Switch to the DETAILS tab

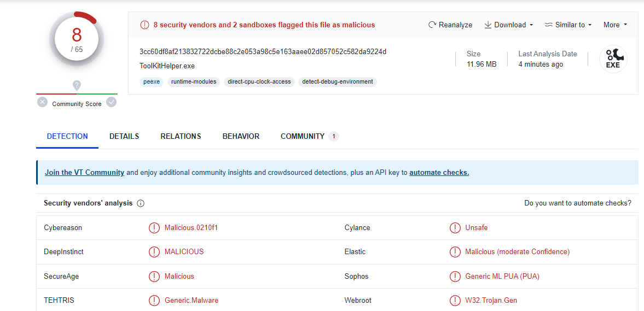pyautogui.click(x=124, y=137)
